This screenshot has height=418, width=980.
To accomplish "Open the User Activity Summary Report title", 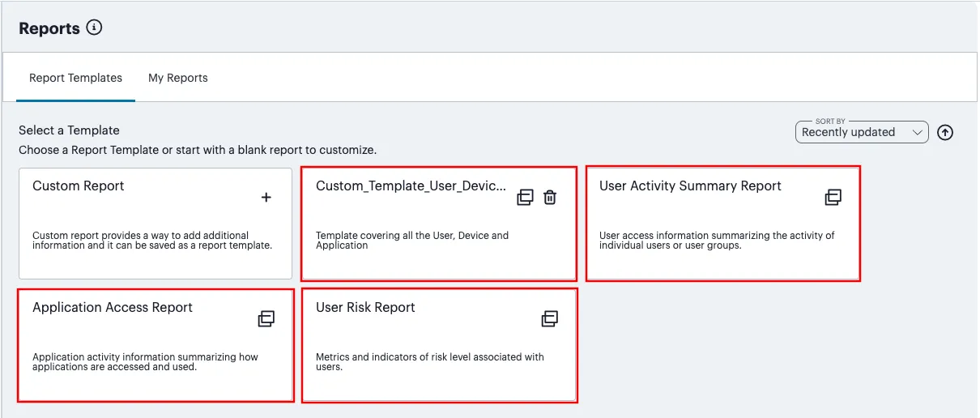I will (690, 186).
